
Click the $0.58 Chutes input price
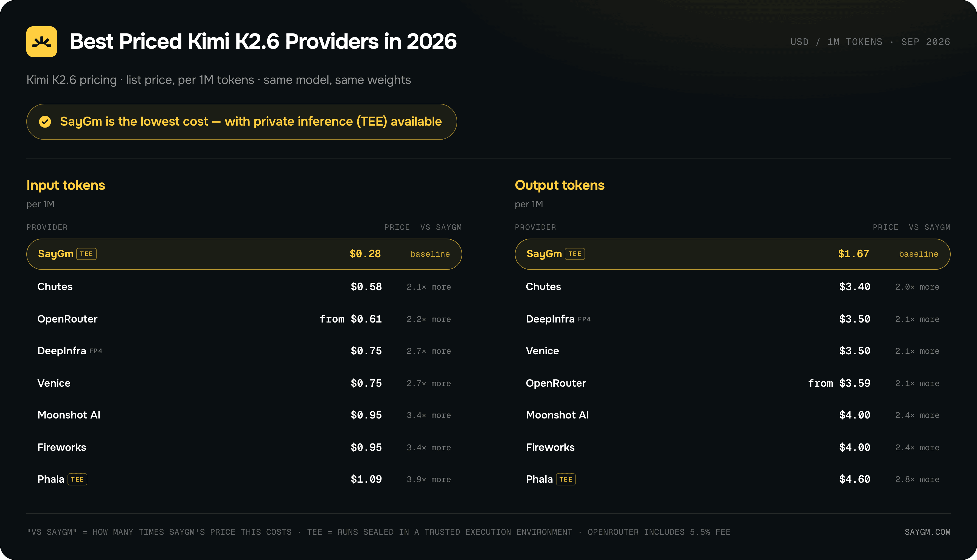point(366,287)
